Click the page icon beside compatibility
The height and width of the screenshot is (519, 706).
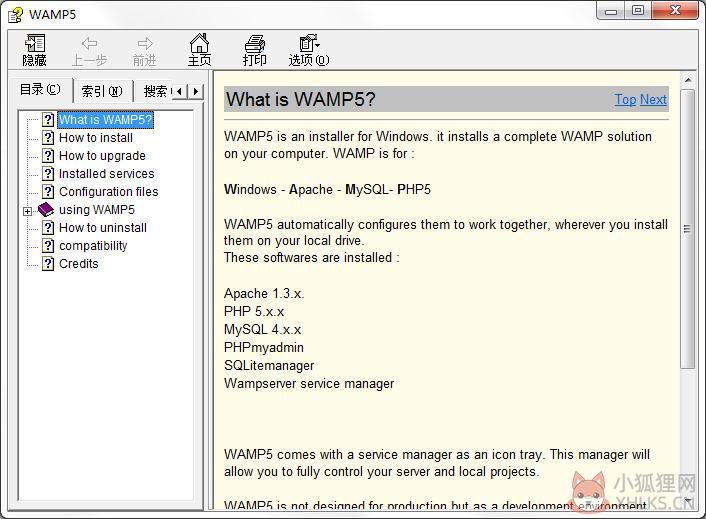point(48,245)
